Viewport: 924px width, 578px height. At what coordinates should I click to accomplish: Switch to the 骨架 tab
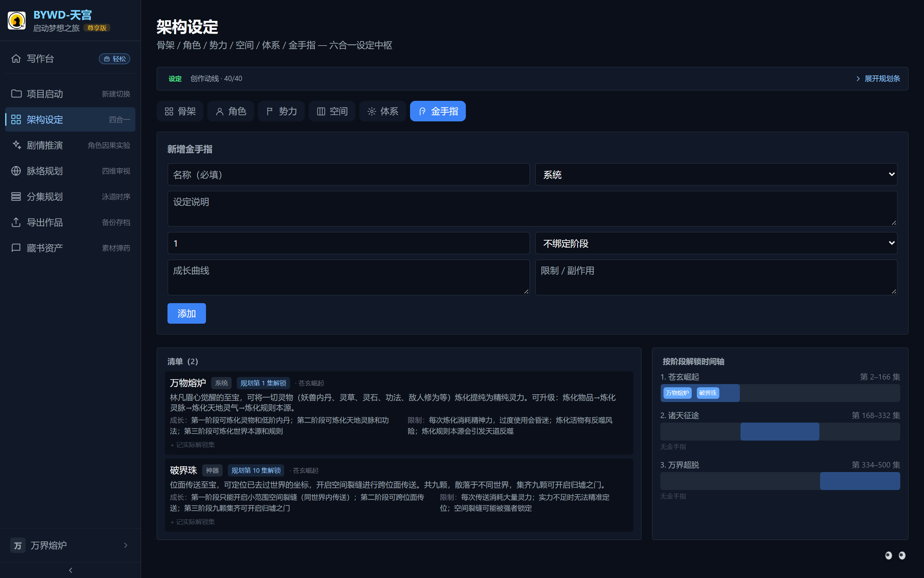(x=180, y=111)
